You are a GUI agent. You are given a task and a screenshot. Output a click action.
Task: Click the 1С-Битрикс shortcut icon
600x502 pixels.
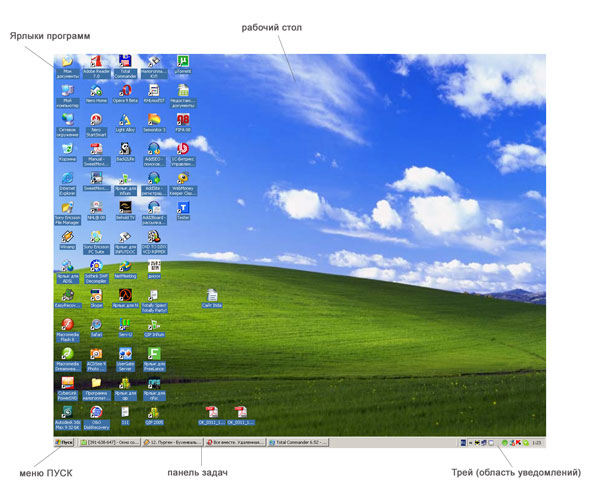183,155
